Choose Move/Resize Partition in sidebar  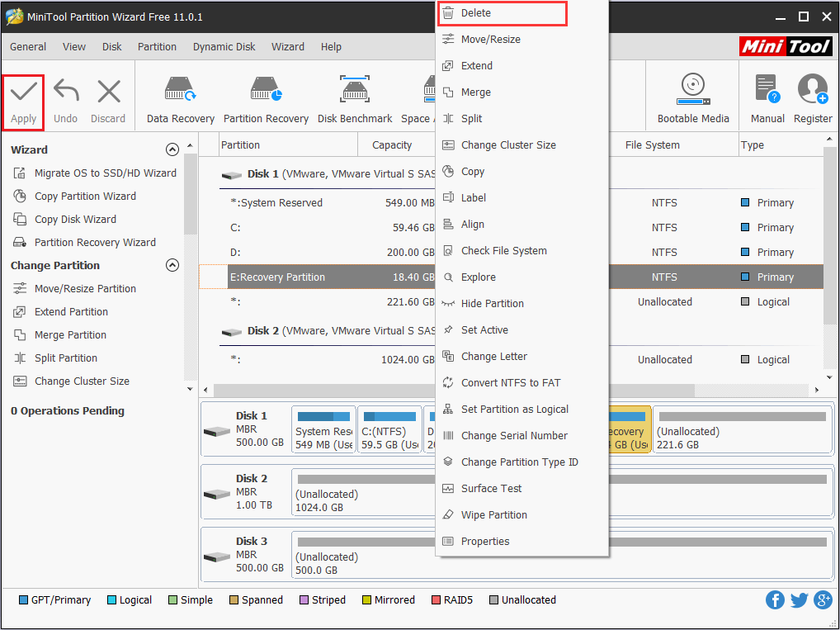pyautogui.click(x=74, y=288)
